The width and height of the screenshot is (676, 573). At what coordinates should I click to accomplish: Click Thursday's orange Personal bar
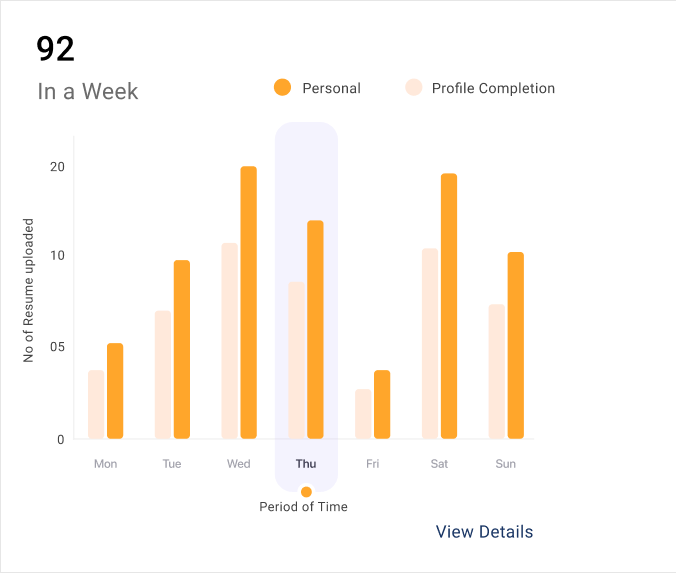(315, 329)
